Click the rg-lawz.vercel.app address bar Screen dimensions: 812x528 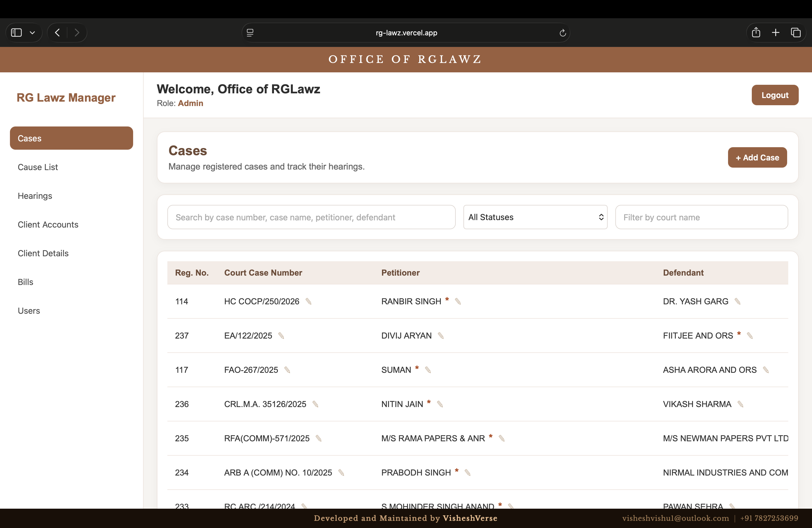[x=406, y=33]
